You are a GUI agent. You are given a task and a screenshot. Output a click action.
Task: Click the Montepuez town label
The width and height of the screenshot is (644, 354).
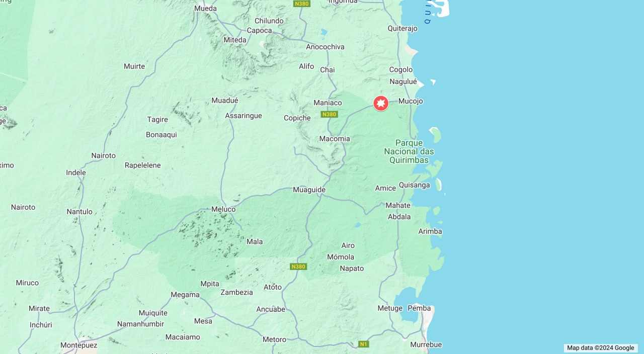[x=78, y=345]
